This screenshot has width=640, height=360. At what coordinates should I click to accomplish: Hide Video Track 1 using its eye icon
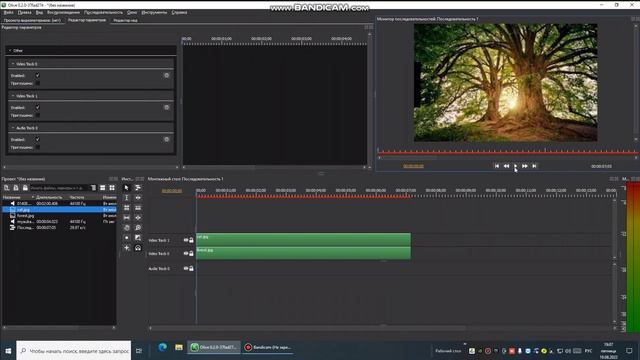[x=186, y=240]
